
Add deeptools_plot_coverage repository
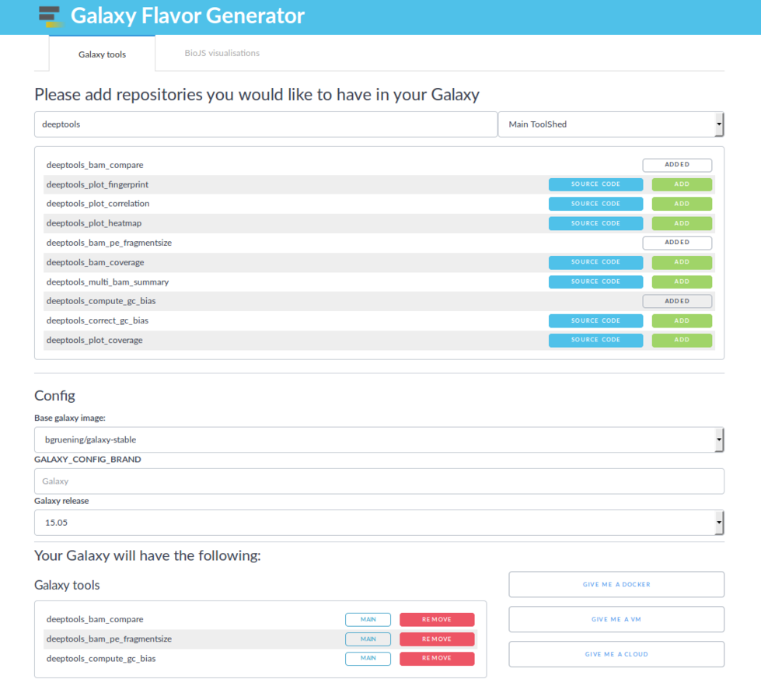682,340
